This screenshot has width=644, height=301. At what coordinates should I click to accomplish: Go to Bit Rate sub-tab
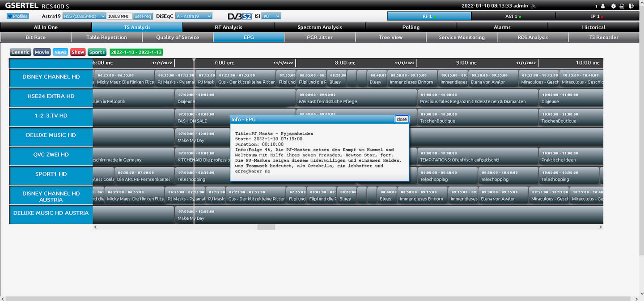click(x=36, y=38)
